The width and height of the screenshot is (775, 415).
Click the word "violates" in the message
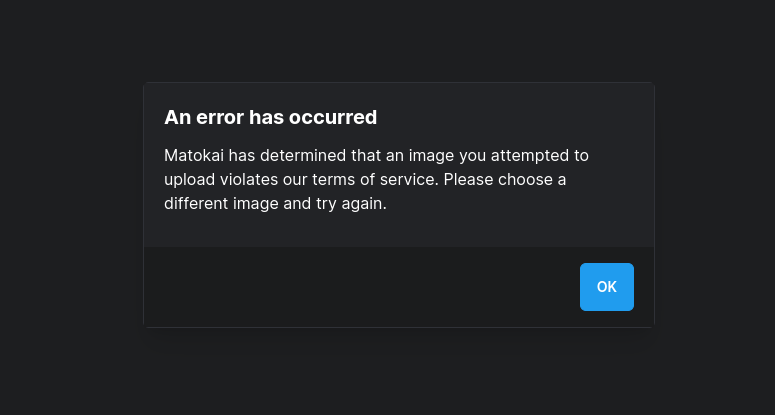249,179
